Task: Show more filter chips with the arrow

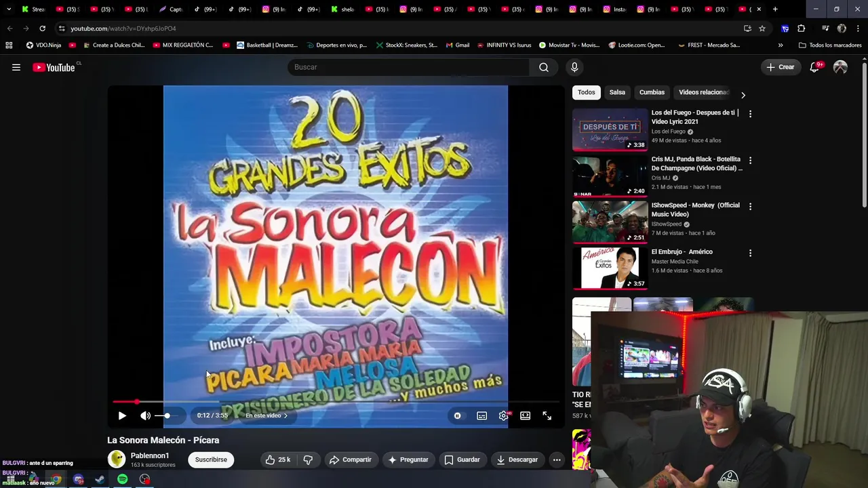Action: point(743,95)
